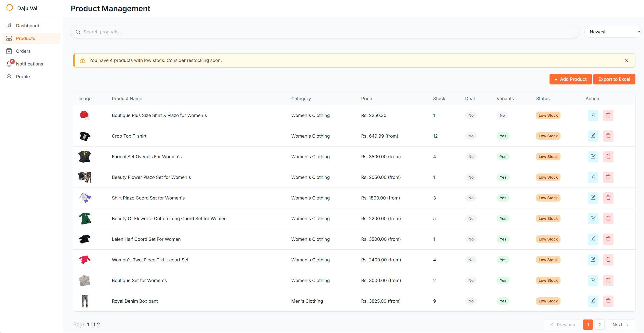Click the Add Product button
644x333 pixels.
(570, 79)
